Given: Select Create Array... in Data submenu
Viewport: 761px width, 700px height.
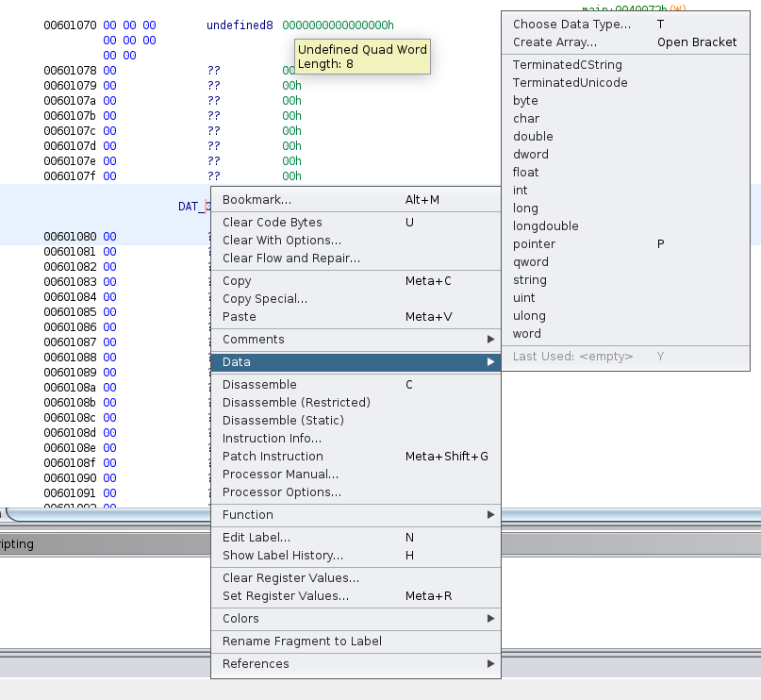Looking at the screenshot, I should coord(625,42).
